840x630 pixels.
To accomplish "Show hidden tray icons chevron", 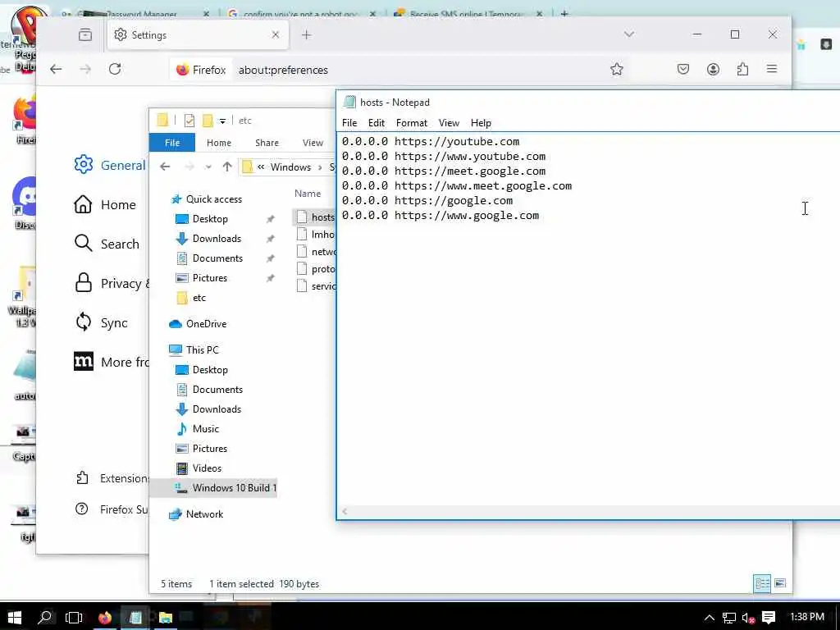I will [710, 617].
